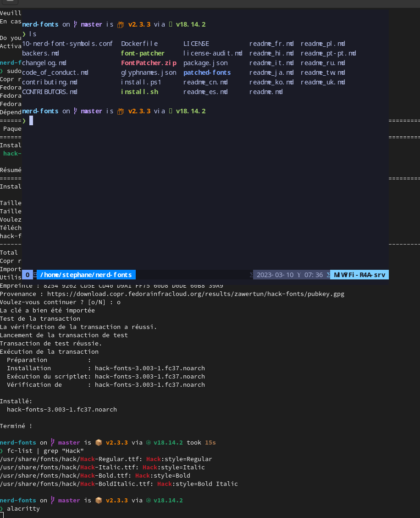Click the time 07:36 in the status bar
Screen dimensions: 420x518
[313, 275]
